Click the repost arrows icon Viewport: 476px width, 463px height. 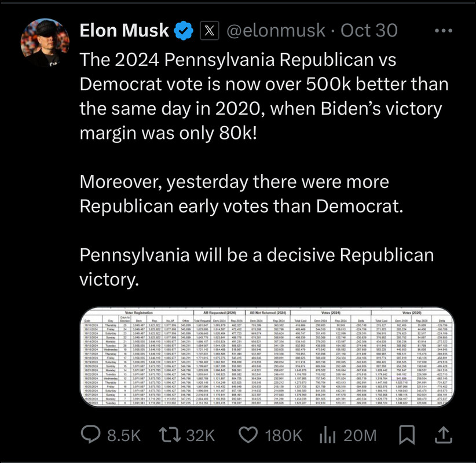click(170, 435)
